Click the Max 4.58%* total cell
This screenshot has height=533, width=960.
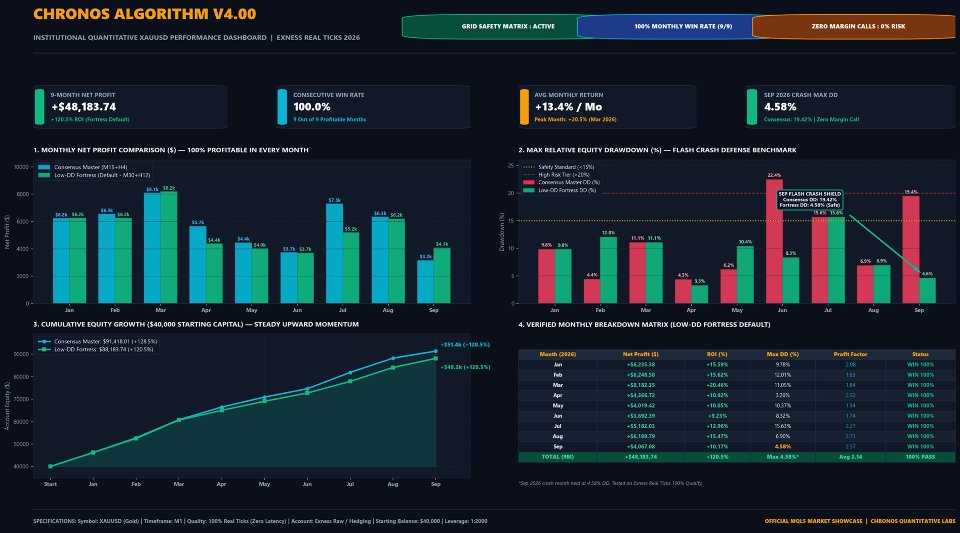pyautogui.click(x=782, y=457)
